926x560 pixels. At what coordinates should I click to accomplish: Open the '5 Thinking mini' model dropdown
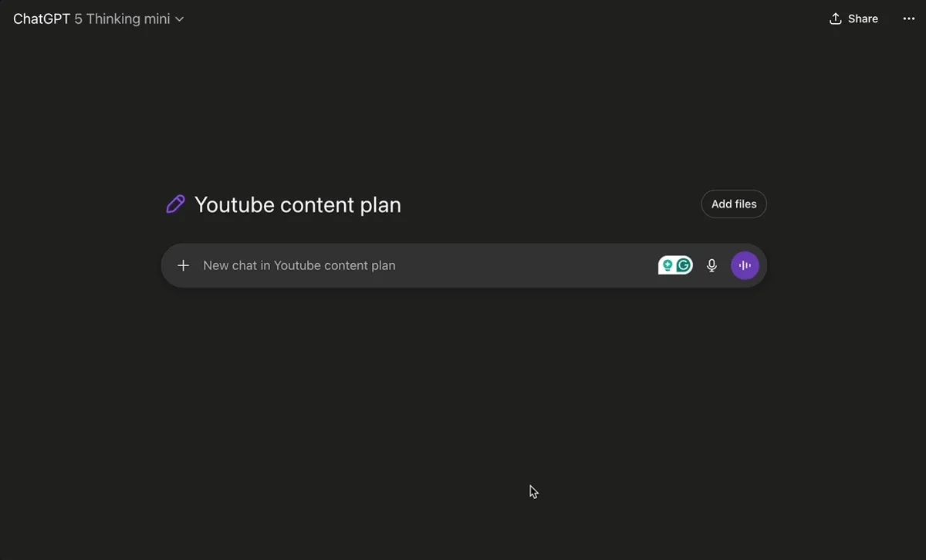[x=122, y=19]
